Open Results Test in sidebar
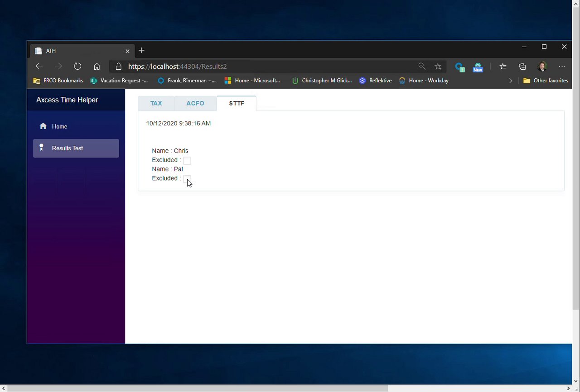The height and width of the screenshot is (392, 580). 76,148
